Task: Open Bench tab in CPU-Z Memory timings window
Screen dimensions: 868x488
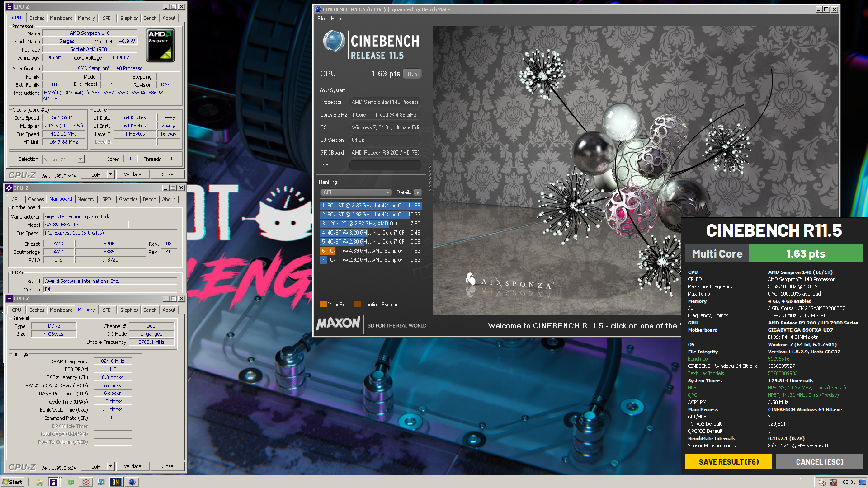Action: click(150, 310)
